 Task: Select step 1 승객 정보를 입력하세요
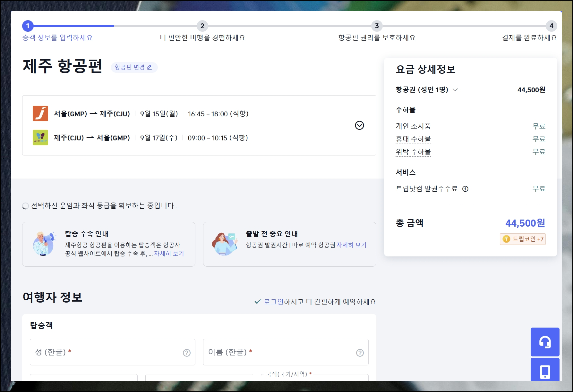(57, 31)
